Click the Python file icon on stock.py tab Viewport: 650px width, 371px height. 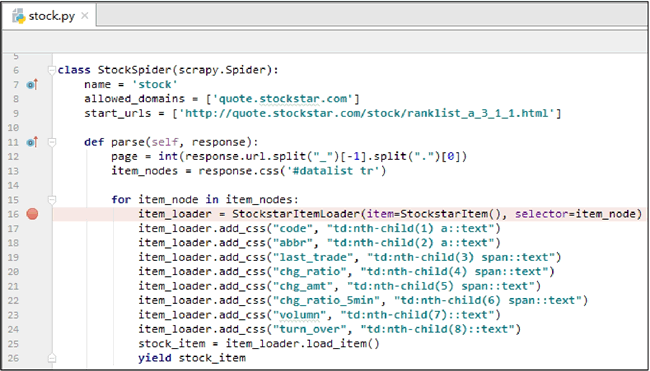pos(19,16)
